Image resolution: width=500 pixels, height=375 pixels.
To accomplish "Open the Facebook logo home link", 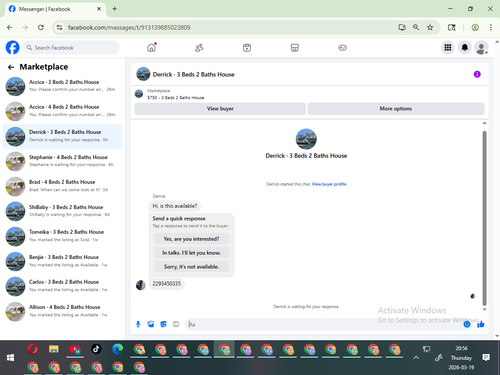I will point(13,48).
